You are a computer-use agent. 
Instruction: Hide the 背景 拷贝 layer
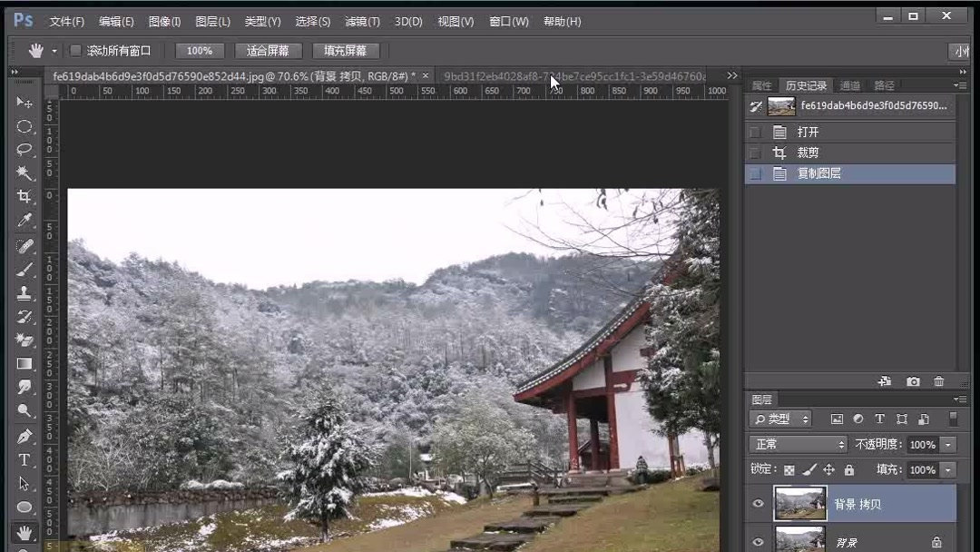point(757,503)
